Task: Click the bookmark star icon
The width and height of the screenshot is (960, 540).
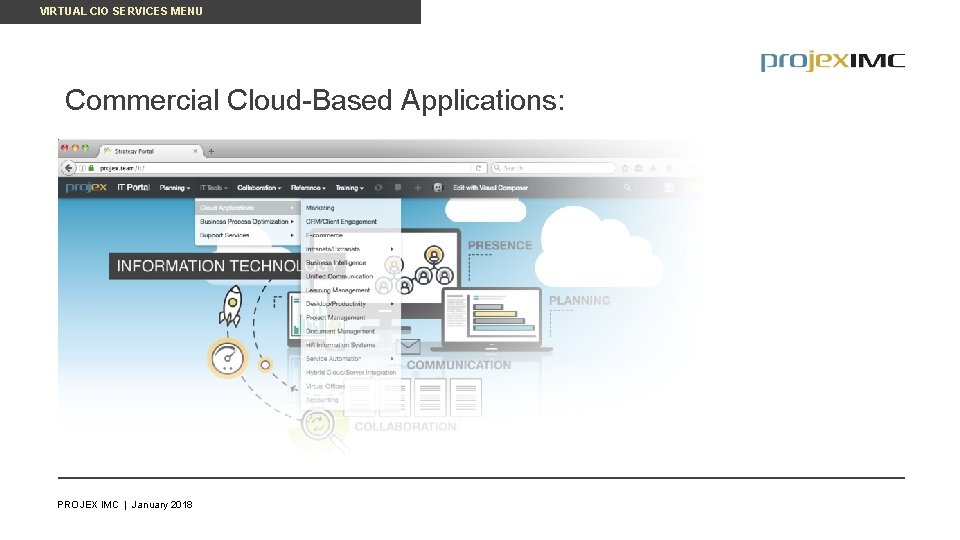Action: coord(624,168)
